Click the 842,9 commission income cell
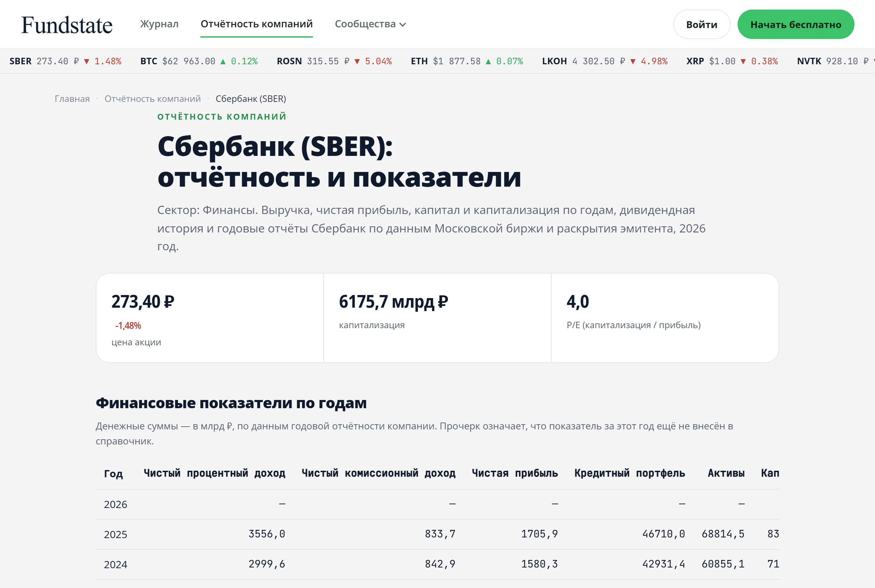Screen dimensions: 875x588 (x=440, y=564)
